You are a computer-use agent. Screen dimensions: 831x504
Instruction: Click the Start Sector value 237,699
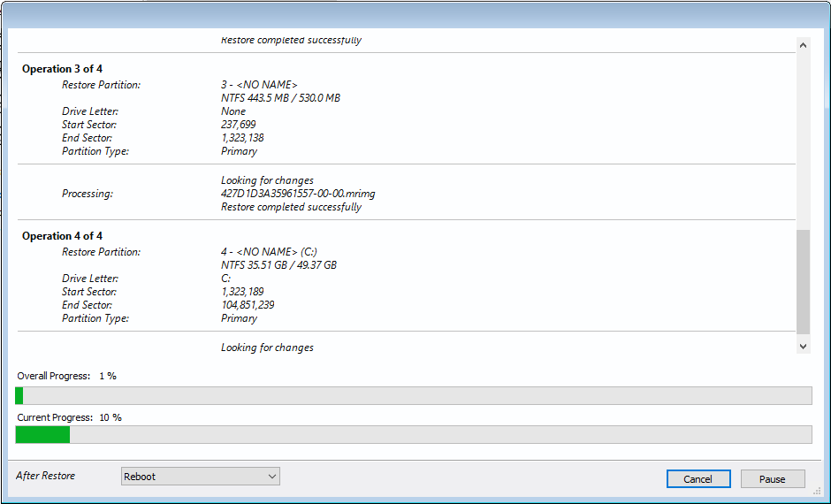click(237, 125)
